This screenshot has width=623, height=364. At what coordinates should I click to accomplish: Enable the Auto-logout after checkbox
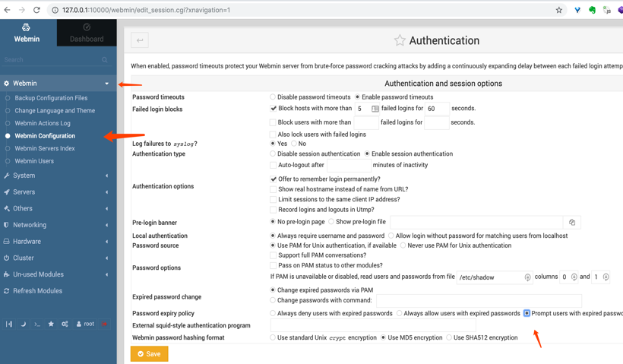tap(273, 165)
